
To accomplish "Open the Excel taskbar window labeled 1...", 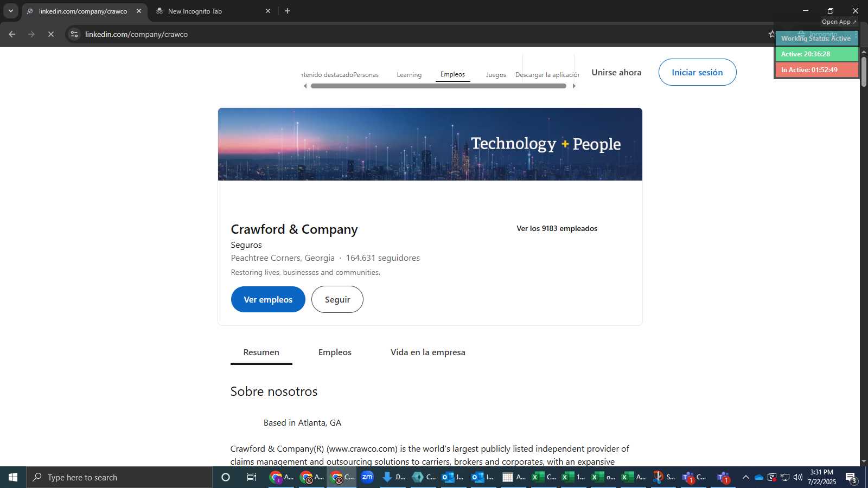I will 573,477.
